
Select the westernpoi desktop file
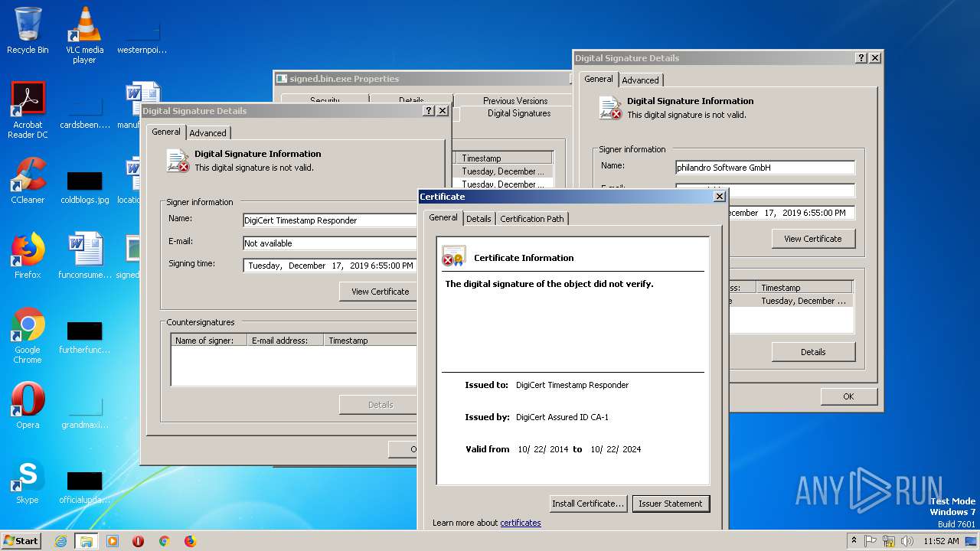(142, 38)
